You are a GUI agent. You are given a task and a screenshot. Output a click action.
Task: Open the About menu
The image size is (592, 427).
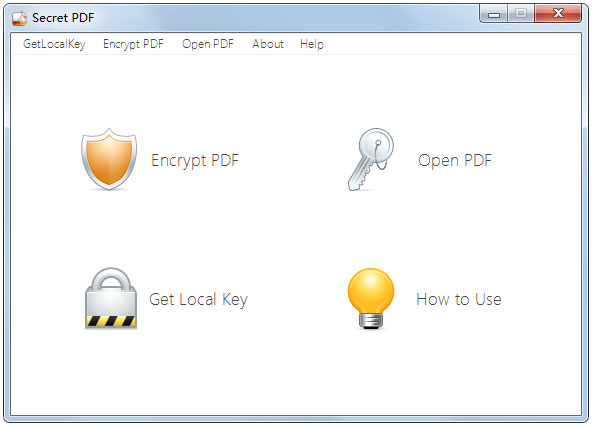[268, 44]
